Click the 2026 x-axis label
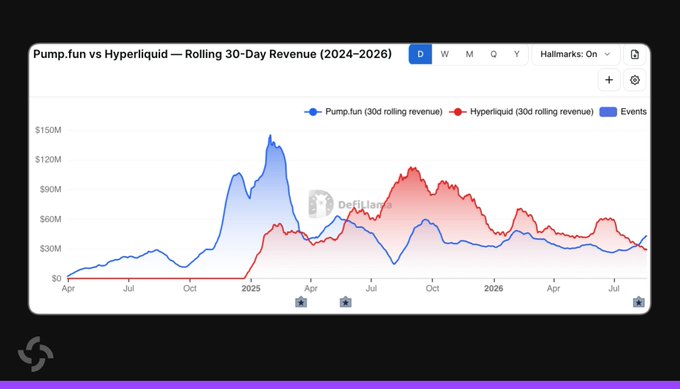 (x=494, y=288)
